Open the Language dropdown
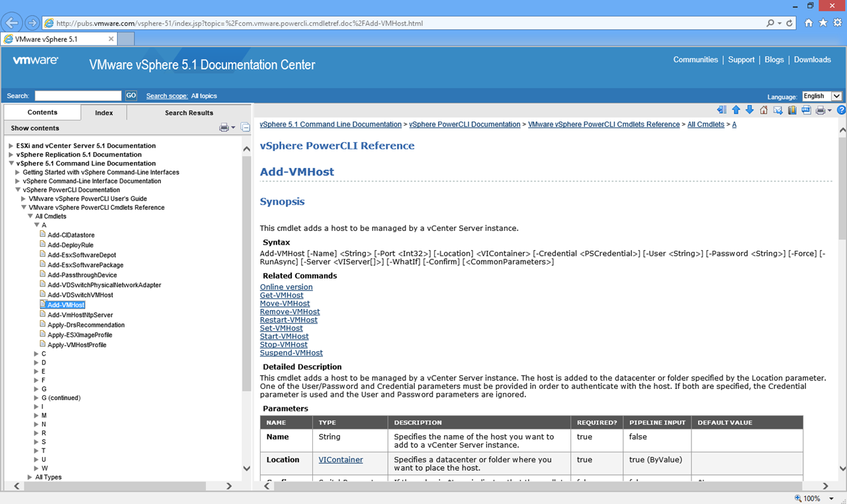The width and height of the screenshot is (847, 504). [822, 96]
